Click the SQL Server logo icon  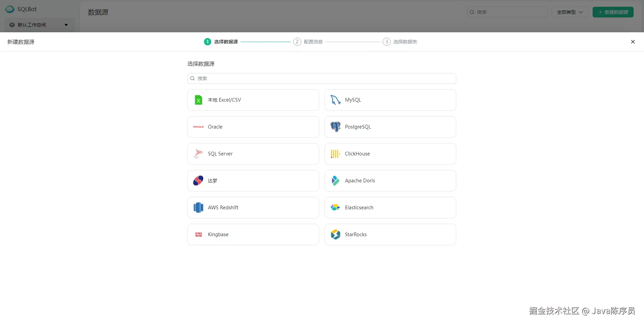(x=199, y=154)
